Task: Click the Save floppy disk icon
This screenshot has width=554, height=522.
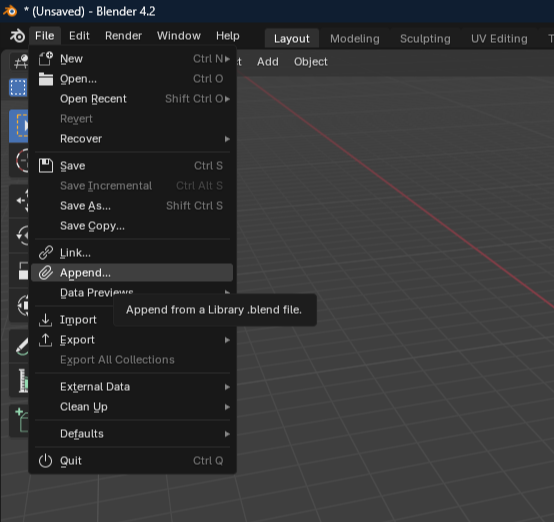Action: (46, 165)
